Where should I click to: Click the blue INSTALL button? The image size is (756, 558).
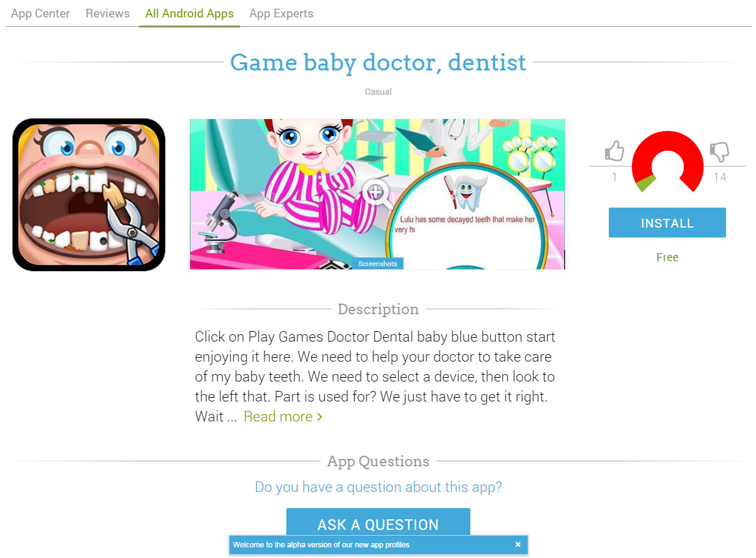(x=667, y=223)
